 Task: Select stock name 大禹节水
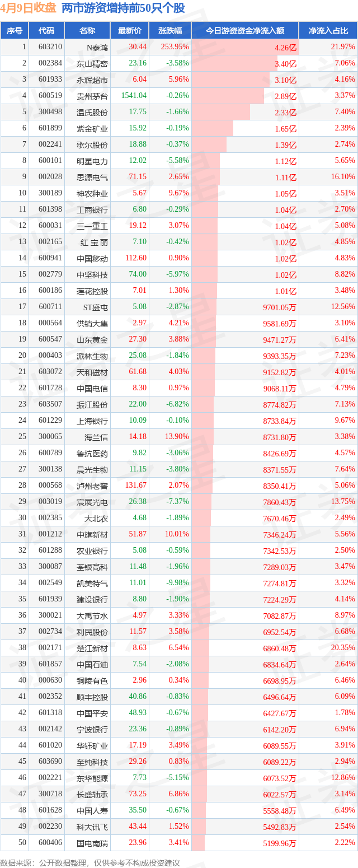coord(92,615)
